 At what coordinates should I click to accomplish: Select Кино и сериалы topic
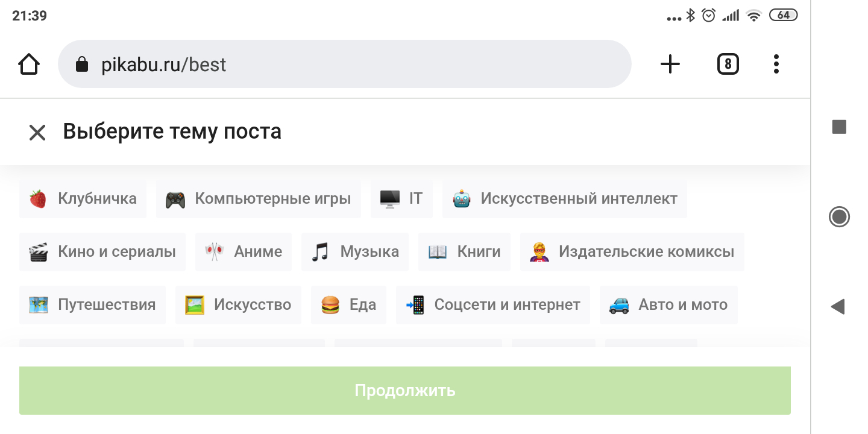[102, 252]
